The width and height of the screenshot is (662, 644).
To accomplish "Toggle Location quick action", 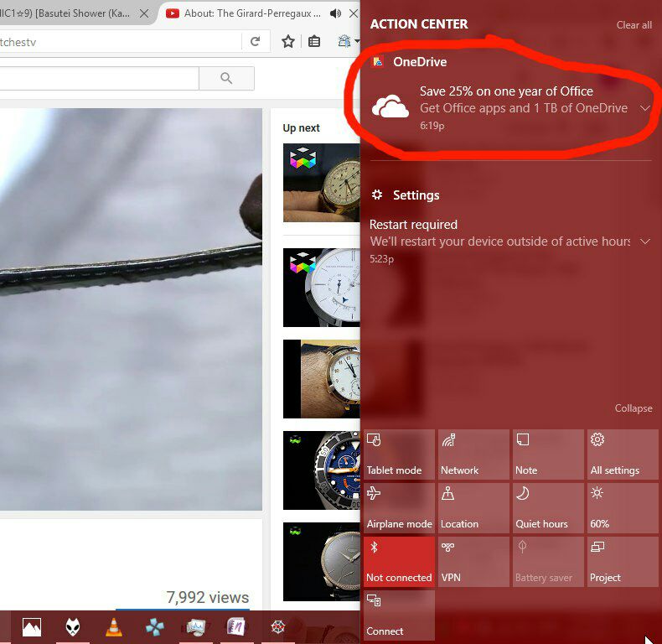I will point(473,508).
